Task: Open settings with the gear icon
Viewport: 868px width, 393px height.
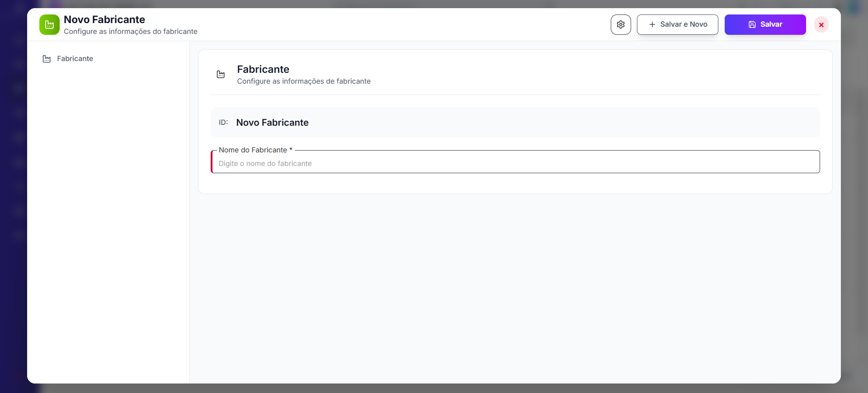Action: tap(621, 24)
